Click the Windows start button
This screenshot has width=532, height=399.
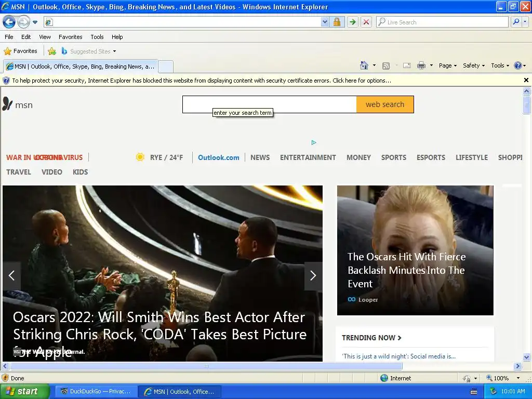(x=24, y=391)
